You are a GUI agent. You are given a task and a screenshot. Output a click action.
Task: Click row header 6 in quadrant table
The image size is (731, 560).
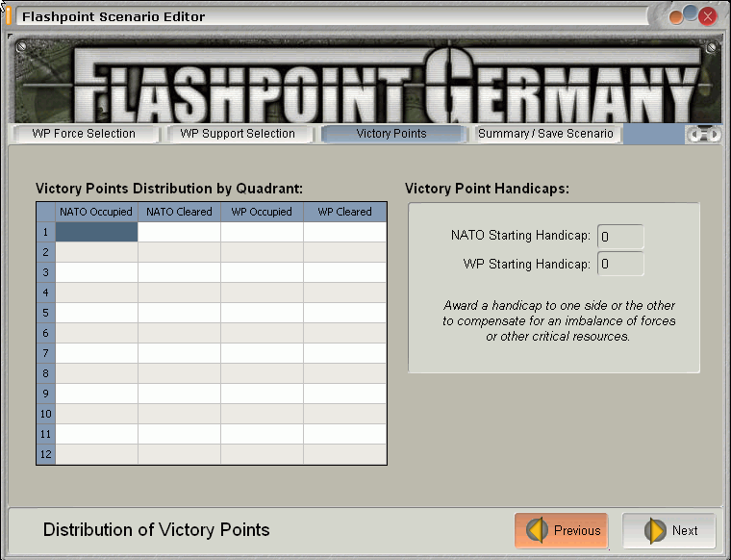coord(46,333)
